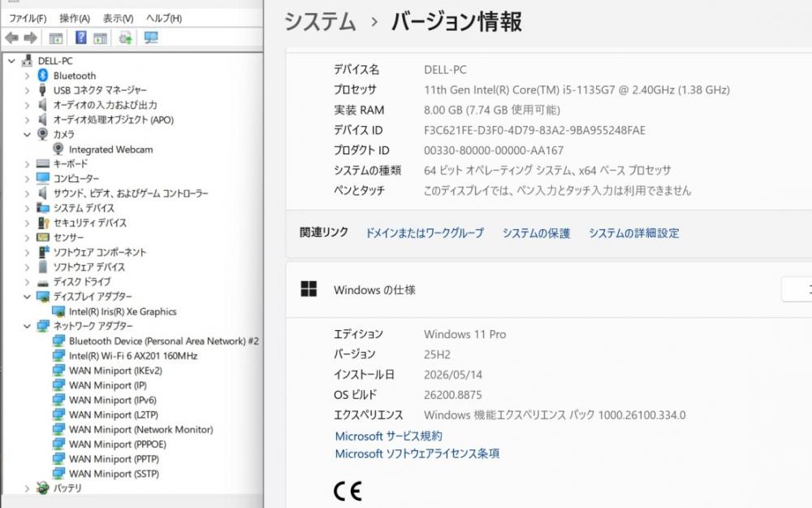Expand the バッテリ category
812x508 pixels.
pyautogui.click(x=27, y=488)
